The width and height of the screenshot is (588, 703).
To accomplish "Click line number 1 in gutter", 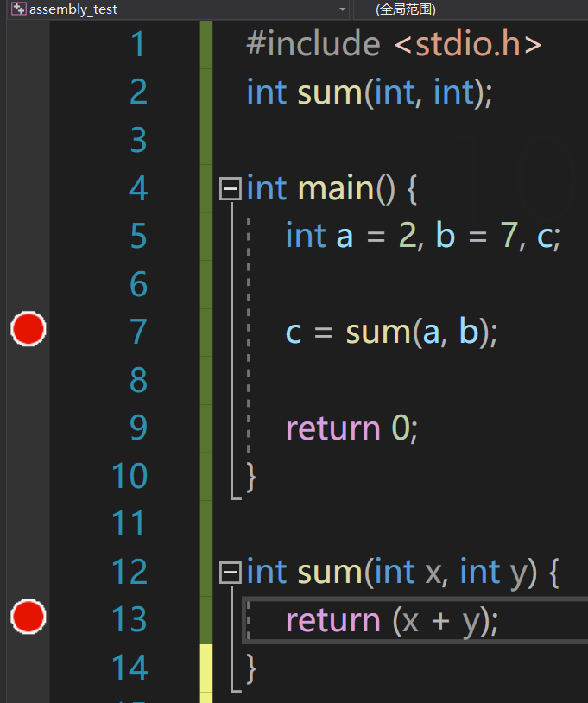I will (138, 45).
